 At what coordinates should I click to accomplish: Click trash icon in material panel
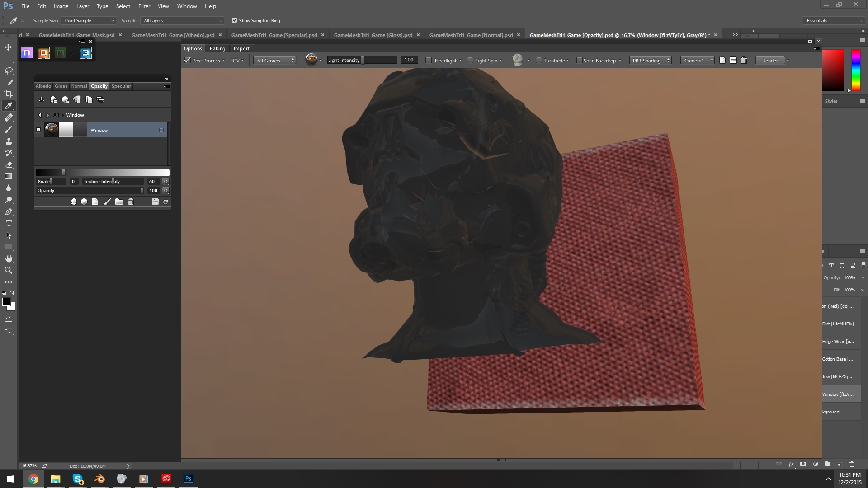[131, 202]
